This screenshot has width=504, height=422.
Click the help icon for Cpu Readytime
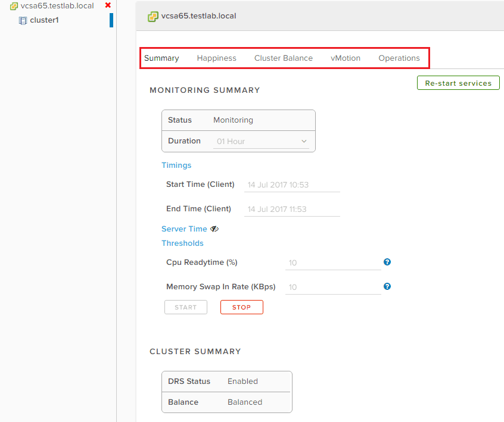[387, 262]
